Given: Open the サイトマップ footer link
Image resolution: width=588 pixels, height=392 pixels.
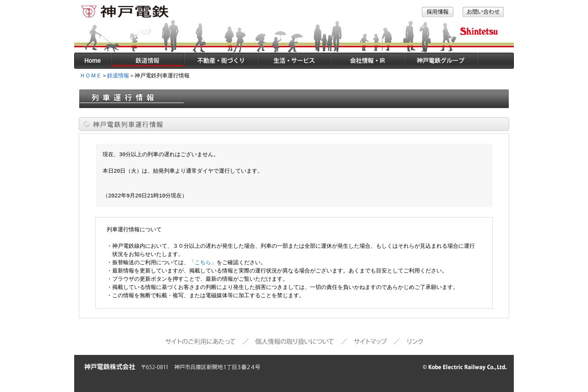Looking at the screenshot, I should tap(370, 342).
